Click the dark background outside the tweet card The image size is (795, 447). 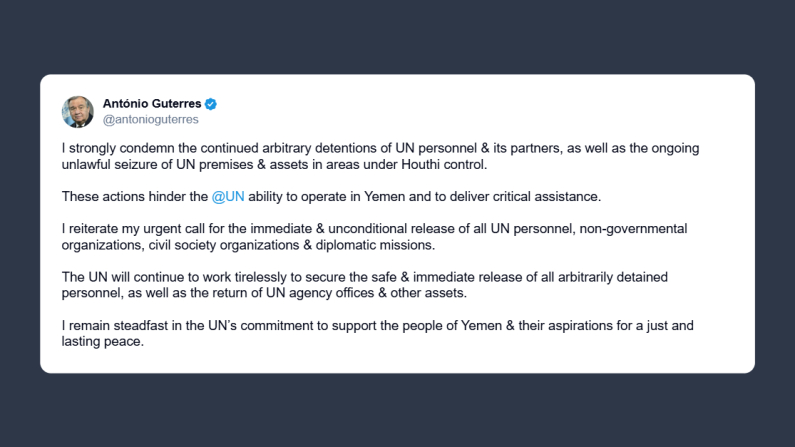(x=400, y=410)
